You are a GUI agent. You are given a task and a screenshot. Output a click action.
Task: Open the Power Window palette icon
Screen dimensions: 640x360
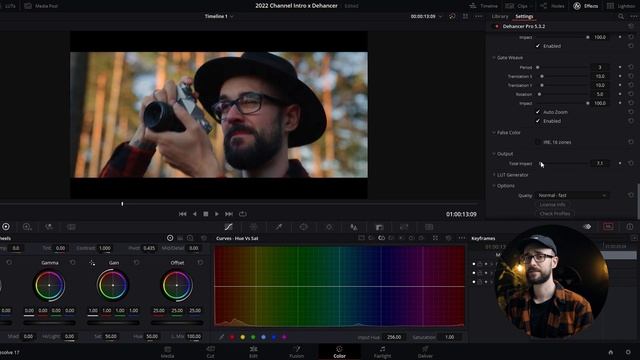[303, 227]
